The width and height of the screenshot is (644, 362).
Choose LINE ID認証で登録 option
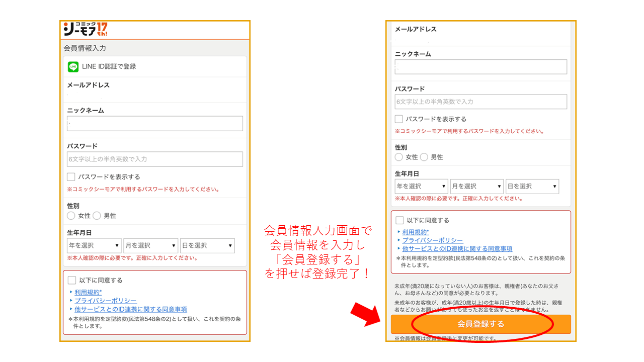109,66
